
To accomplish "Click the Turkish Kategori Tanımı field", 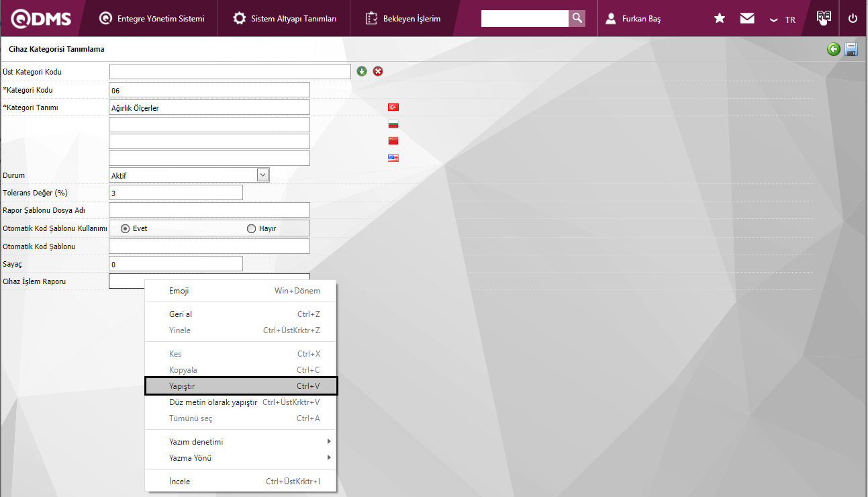I will coord(209,107).
